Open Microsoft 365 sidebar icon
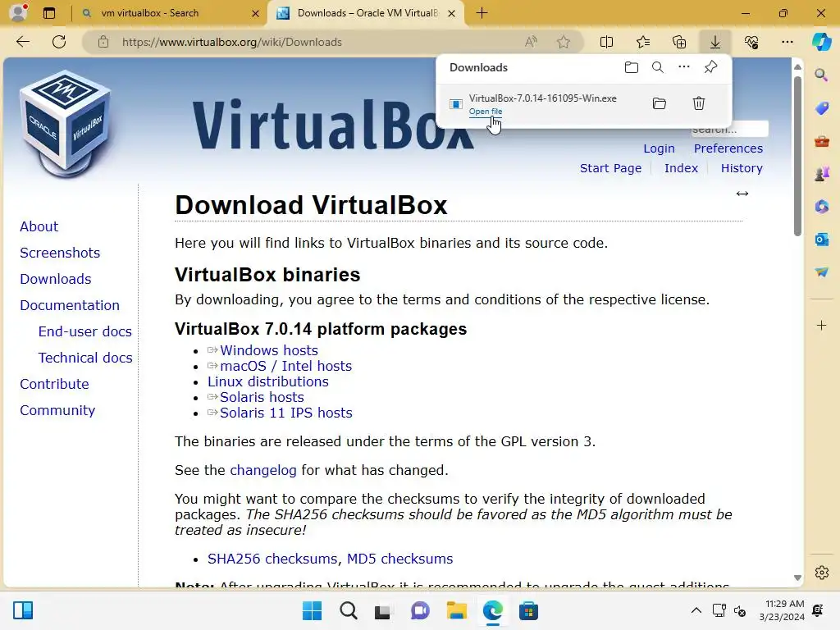840x630 pixels. 821,206
